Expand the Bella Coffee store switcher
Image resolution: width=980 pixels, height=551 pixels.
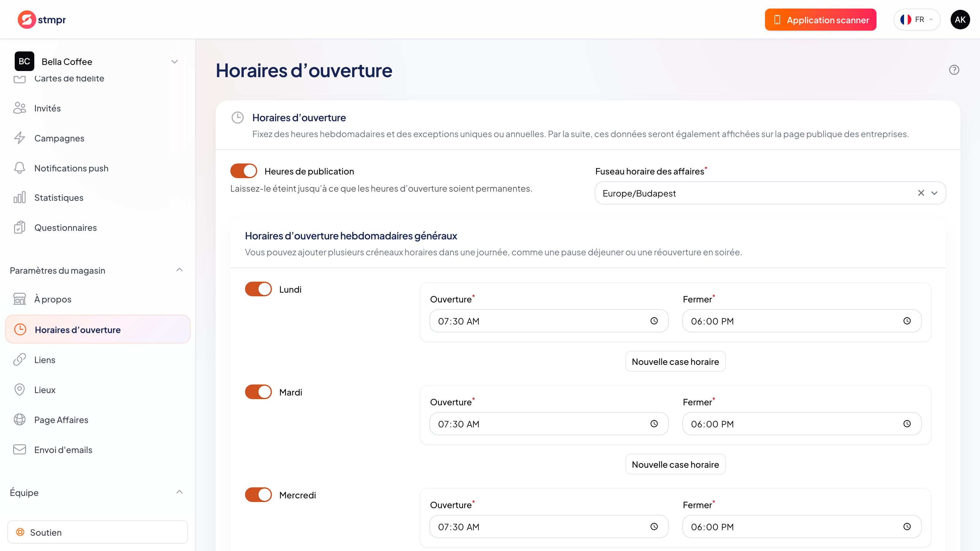point(175,62)
